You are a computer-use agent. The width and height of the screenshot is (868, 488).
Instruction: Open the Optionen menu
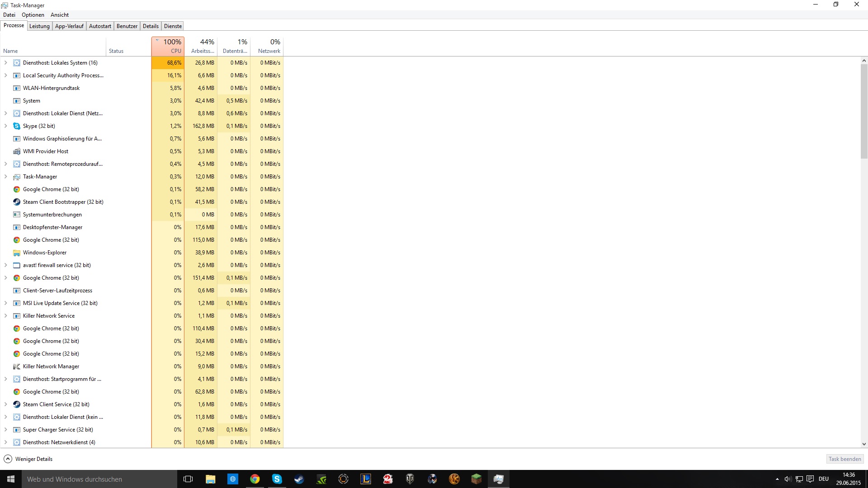(33, 15)
